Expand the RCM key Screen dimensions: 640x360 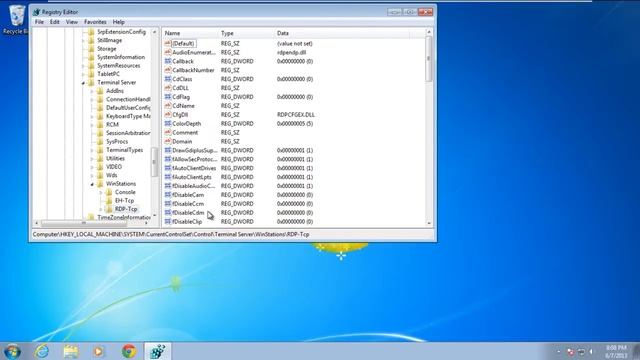click(92, 124)
